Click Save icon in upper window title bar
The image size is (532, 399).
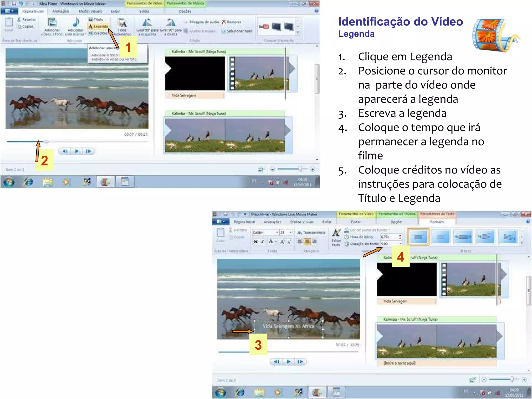pos(14,4)
